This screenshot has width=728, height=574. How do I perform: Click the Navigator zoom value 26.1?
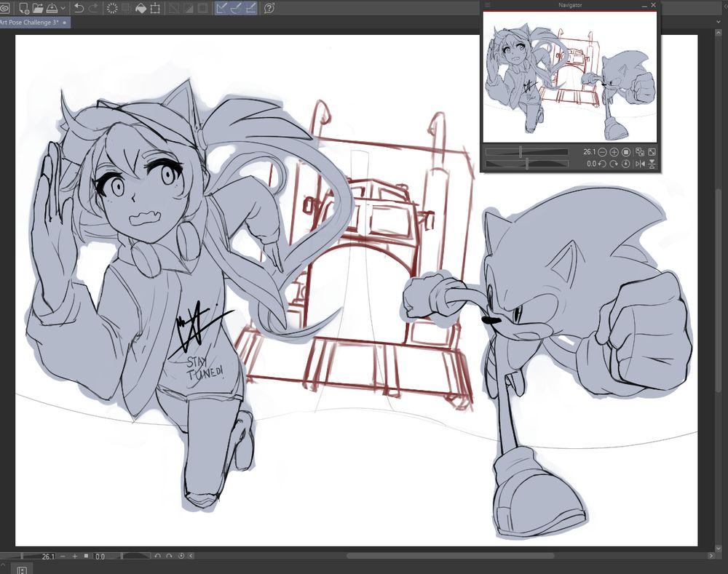tap(589, 152)
